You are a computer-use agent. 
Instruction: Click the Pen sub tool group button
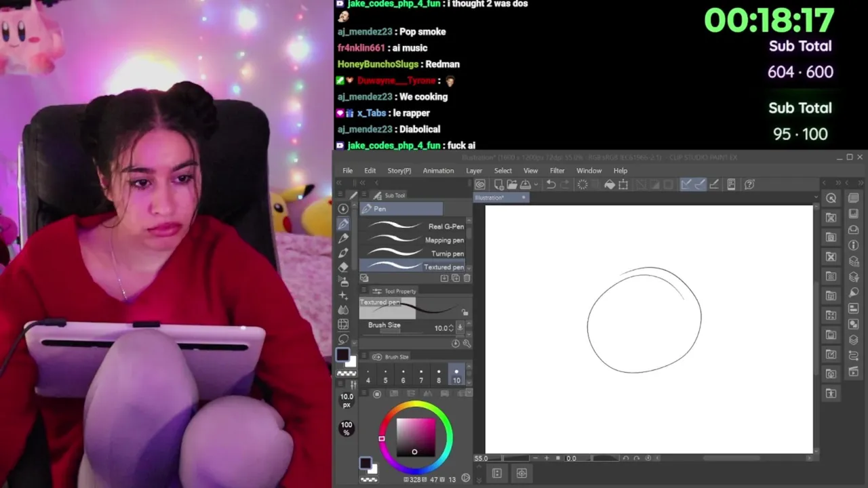401,209
